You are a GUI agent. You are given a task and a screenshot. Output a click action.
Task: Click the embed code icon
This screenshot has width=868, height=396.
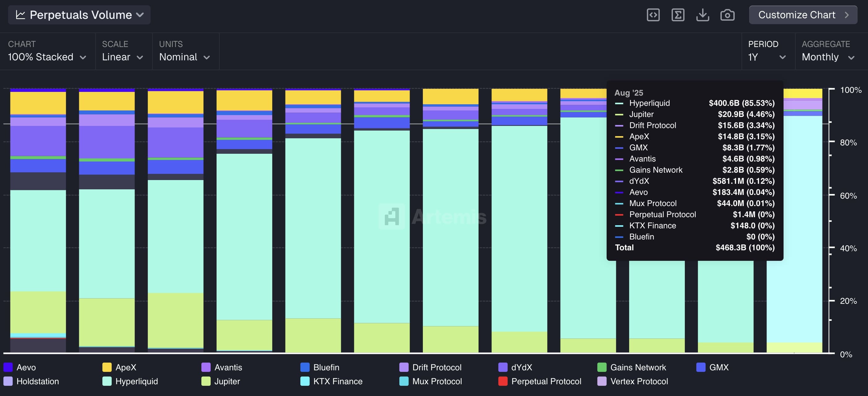tap(653, 15)
